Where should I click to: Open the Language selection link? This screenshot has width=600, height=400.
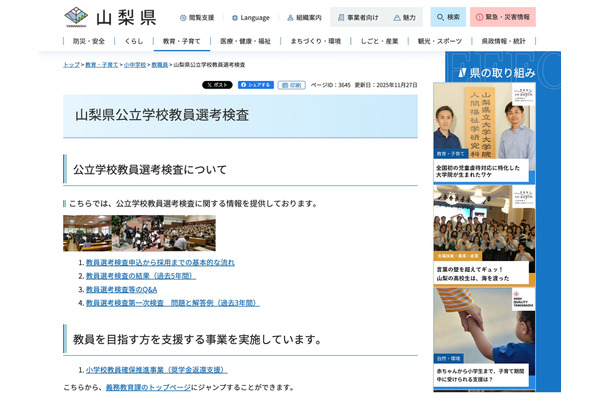[251, 18]
